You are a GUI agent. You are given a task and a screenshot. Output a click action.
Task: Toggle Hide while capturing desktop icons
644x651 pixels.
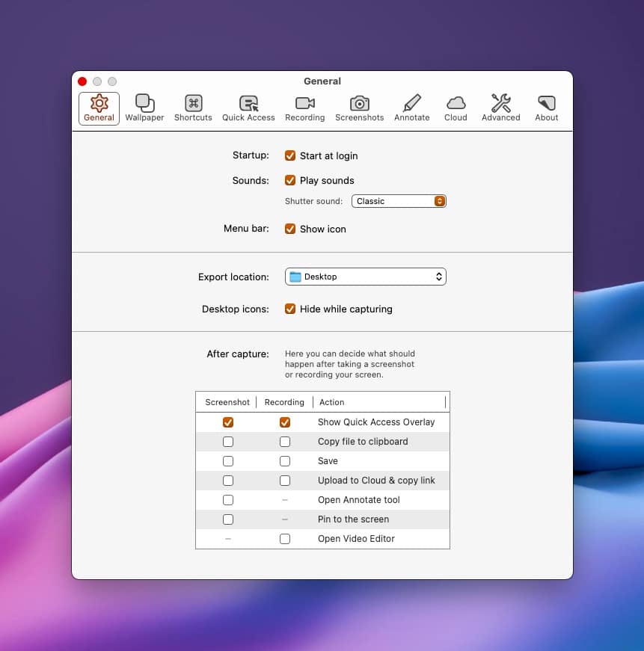click(x=290, y=309)
